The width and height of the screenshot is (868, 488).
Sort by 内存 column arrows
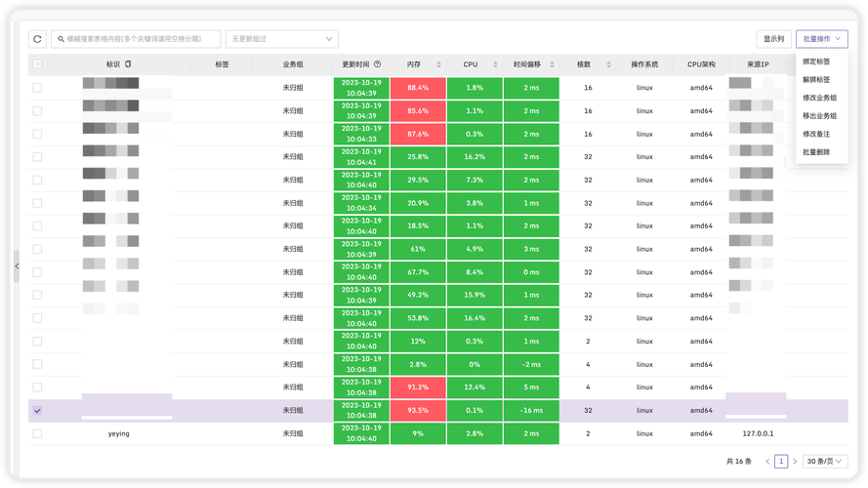[438, 64]
